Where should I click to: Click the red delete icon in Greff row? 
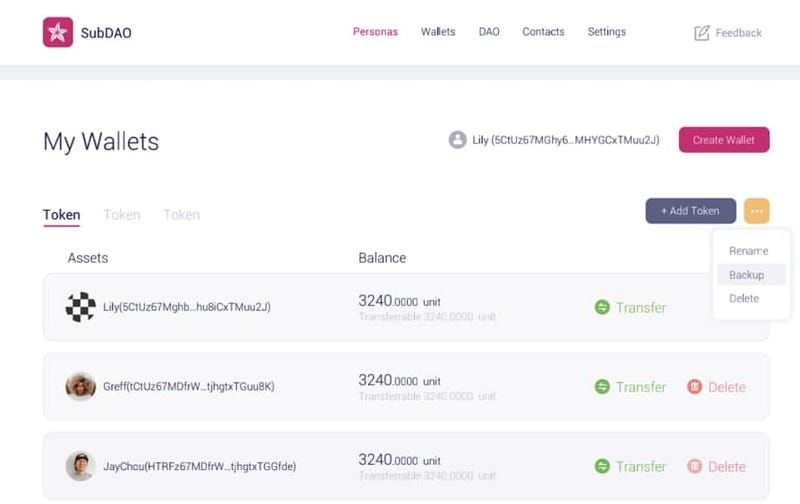(694, 387)
